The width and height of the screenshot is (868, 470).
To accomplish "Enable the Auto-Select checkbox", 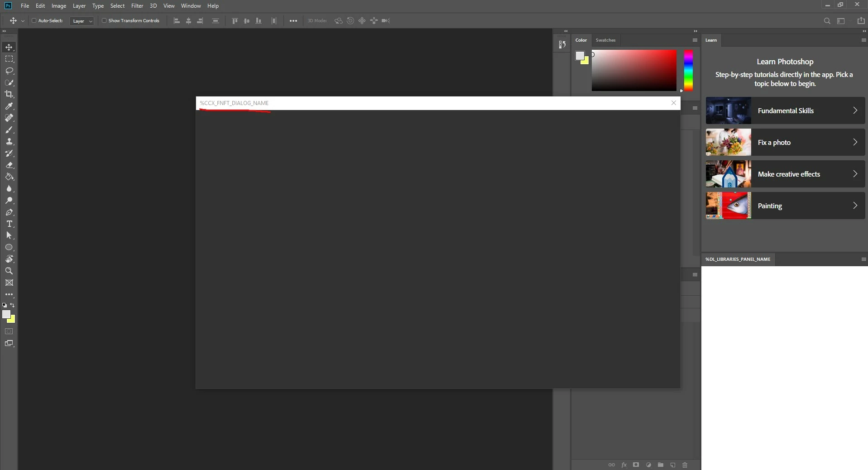I will [x=34, y=21].
